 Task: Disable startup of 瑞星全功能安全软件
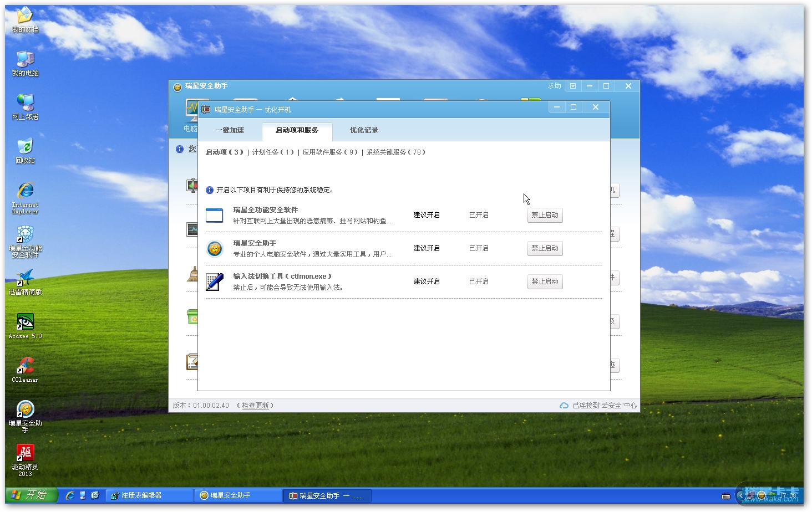[545, 215]
